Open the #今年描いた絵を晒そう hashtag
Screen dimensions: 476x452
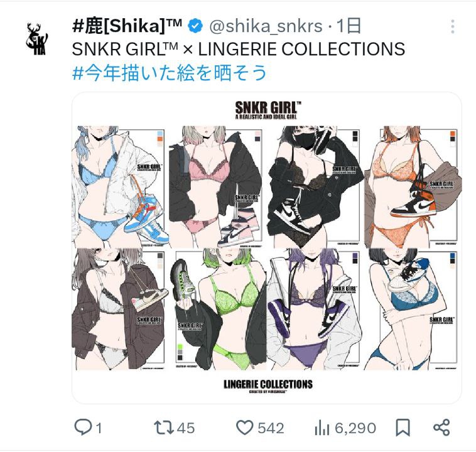pos(170,73)
